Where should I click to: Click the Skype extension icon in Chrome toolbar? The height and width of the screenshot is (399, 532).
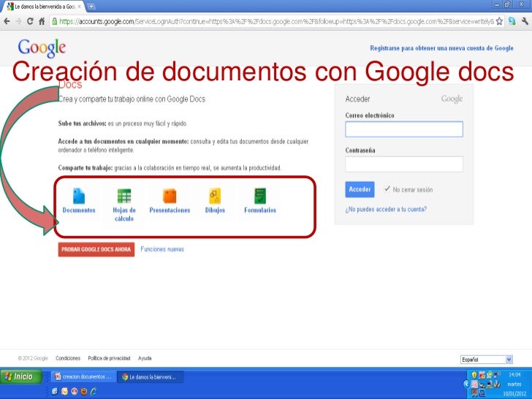512,21
